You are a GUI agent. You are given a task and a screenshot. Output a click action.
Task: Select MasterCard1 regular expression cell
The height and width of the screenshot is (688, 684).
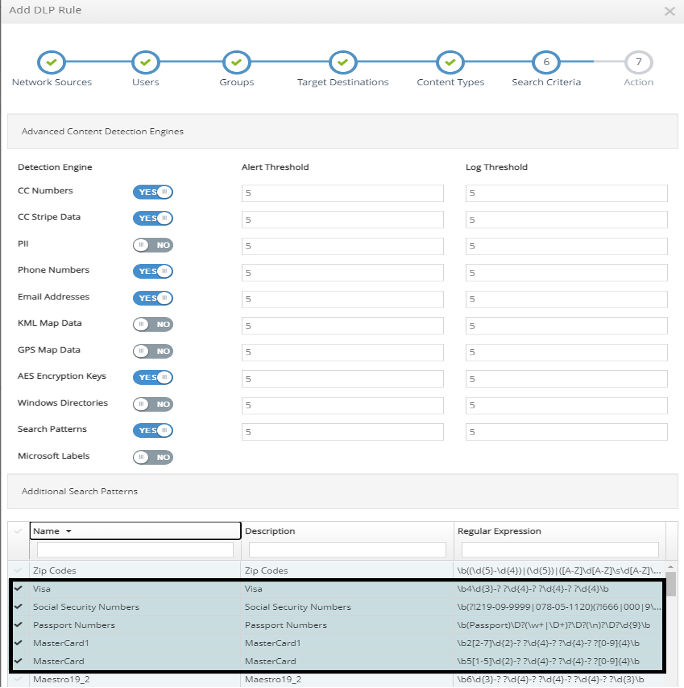(558, 643)
